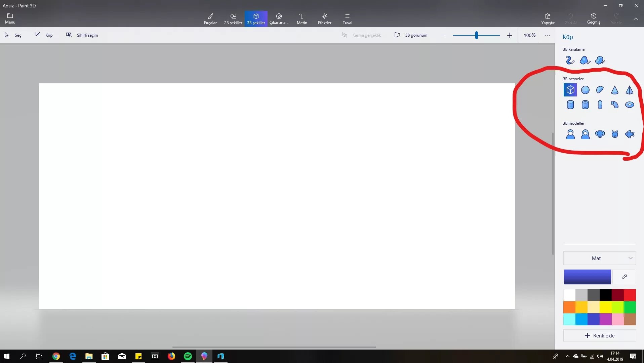Open Firefox from the taskbar
Screen dimensions: 644x363
[x=171, y=356]
